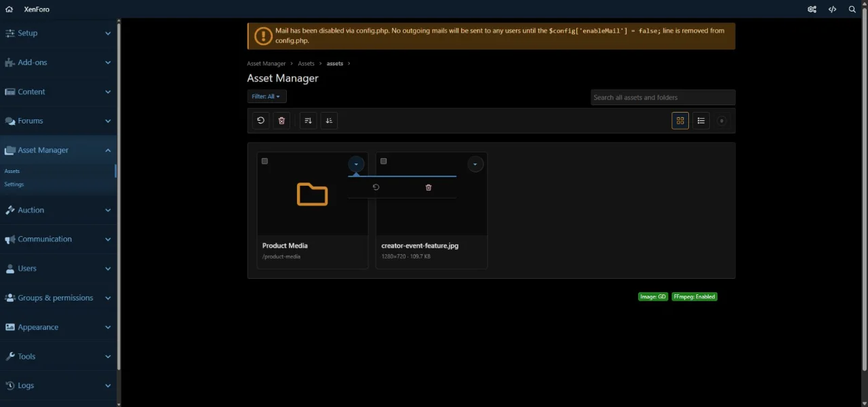The height and width of the screenshot is (407, 868).
Task: Switch to list view
Action: (x=701, y=121)
